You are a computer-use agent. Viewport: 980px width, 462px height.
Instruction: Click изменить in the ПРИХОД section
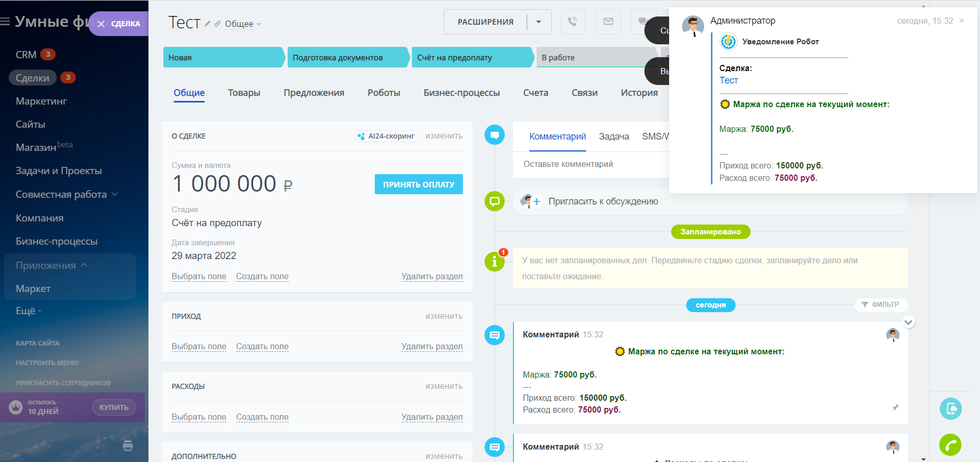pos(444,316)
